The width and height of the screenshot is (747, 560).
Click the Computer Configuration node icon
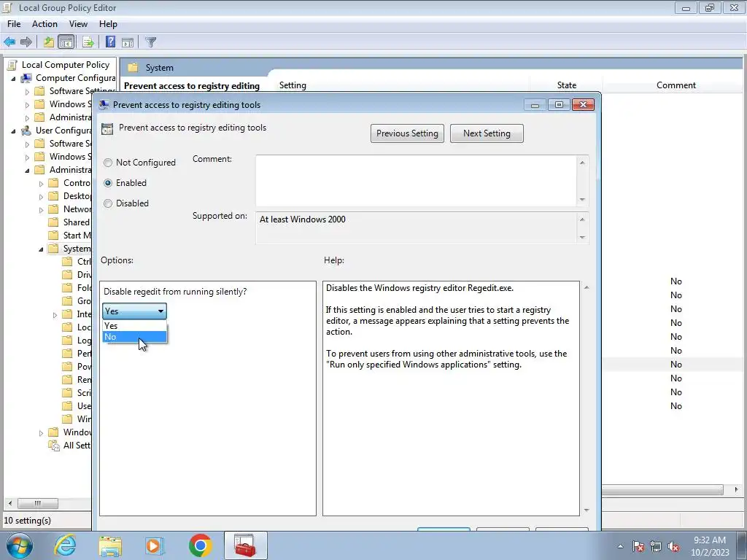coord(27,77)
